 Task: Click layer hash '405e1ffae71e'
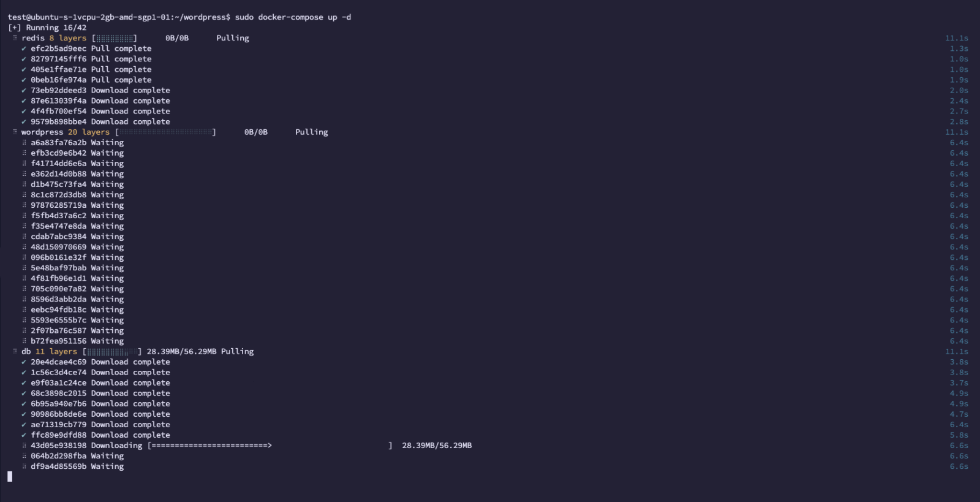[59, 69]
